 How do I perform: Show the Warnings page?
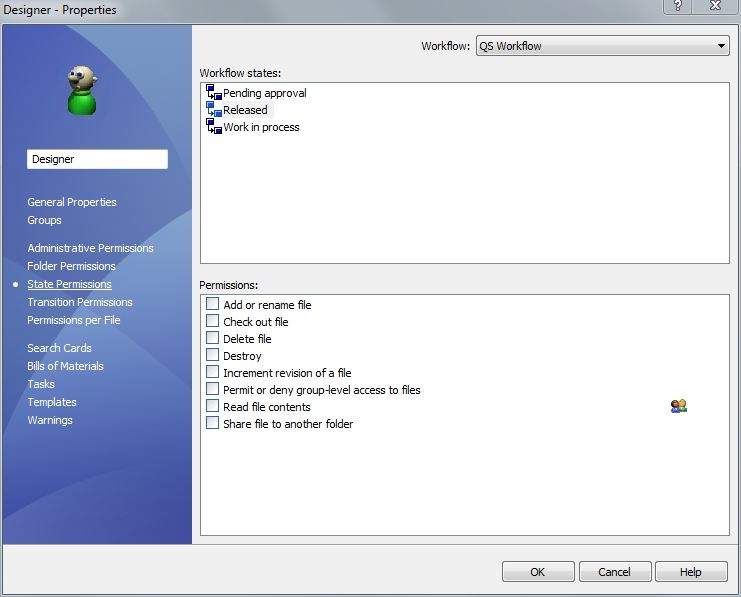[x=50, y=420]
